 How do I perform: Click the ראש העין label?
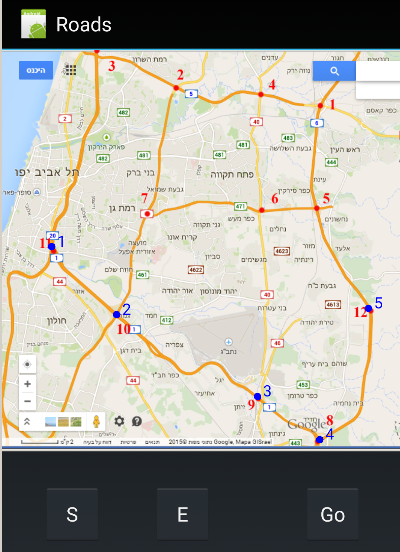pos(345,150)
